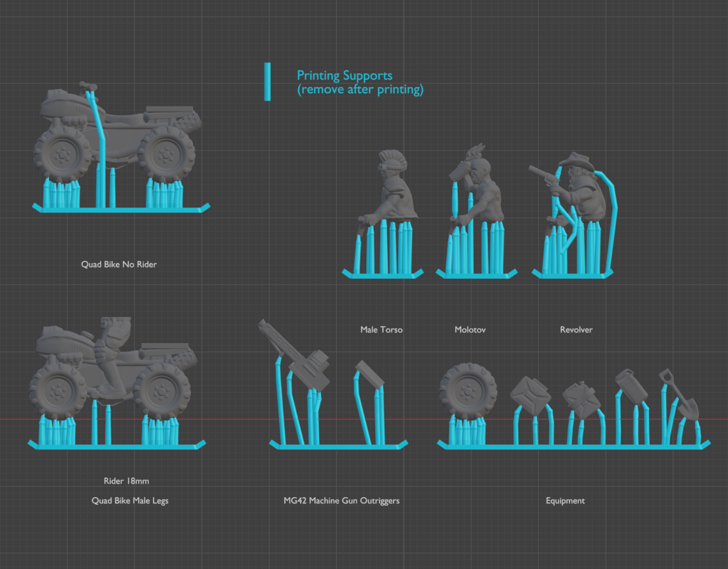The height and width of the screenshot is (569, 728).
Task: Click the 'Printing Supports' heading text
Action: click(345, 76)
